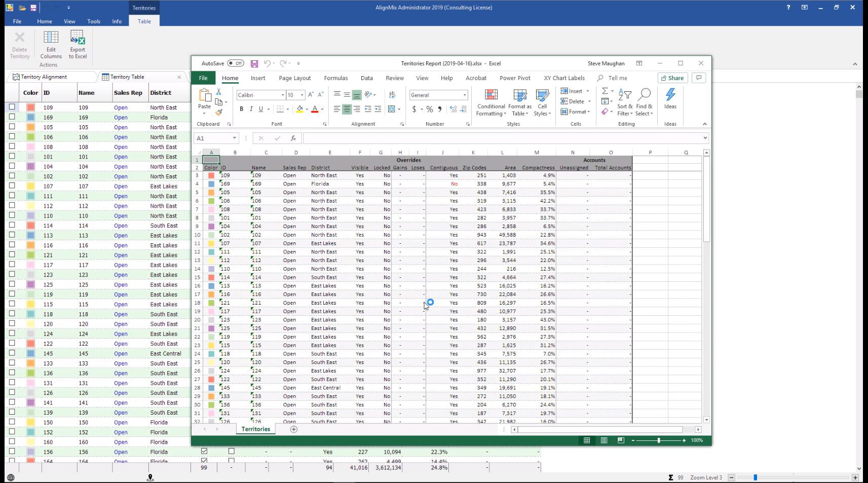Apply Underline formatting in Excel
Image resolution: width=868 pixels, height=483 pixels.
(x=261, y=109)
